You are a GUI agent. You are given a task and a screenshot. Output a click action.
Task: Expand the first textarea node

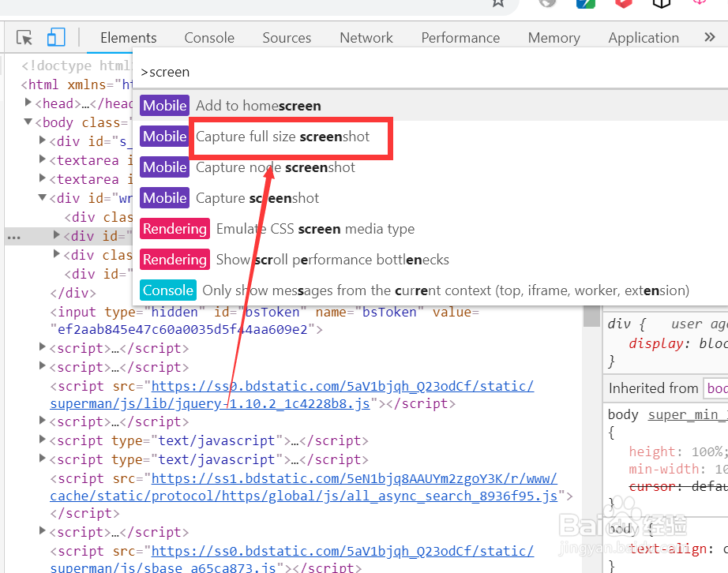(x=43, y=159)
